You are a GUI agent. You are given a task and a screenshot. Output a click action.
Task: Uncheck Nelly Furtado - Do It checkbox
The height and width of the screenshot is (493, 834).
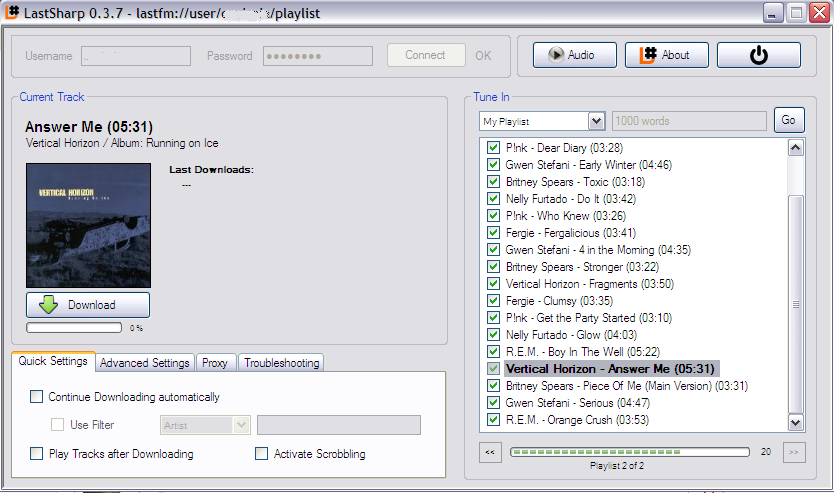pos(494,198)
